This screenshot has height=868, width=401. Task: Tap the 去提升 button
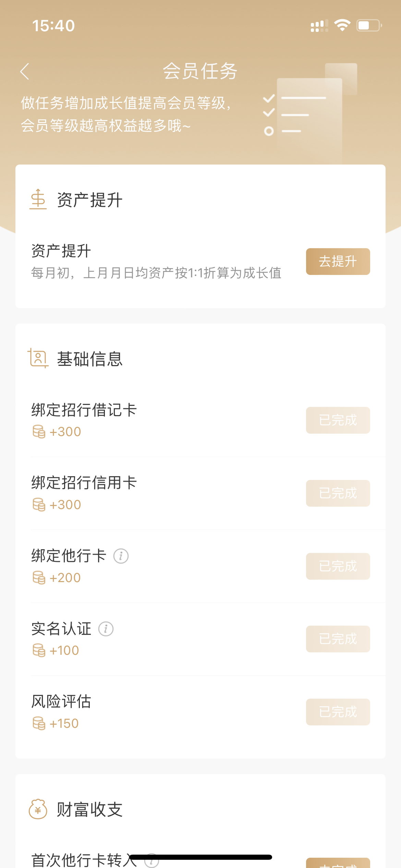(x=338, y=262)
